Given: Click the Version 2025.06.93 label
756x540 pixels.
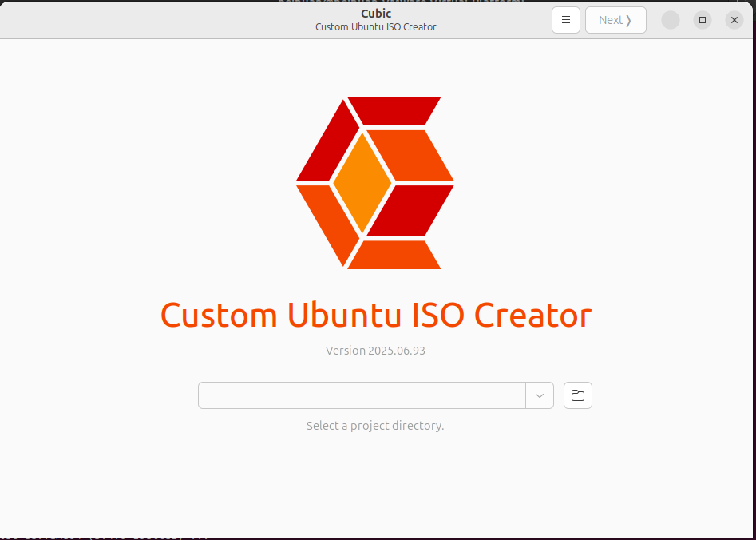Looking at the screenshot, I should pos(375,351).
